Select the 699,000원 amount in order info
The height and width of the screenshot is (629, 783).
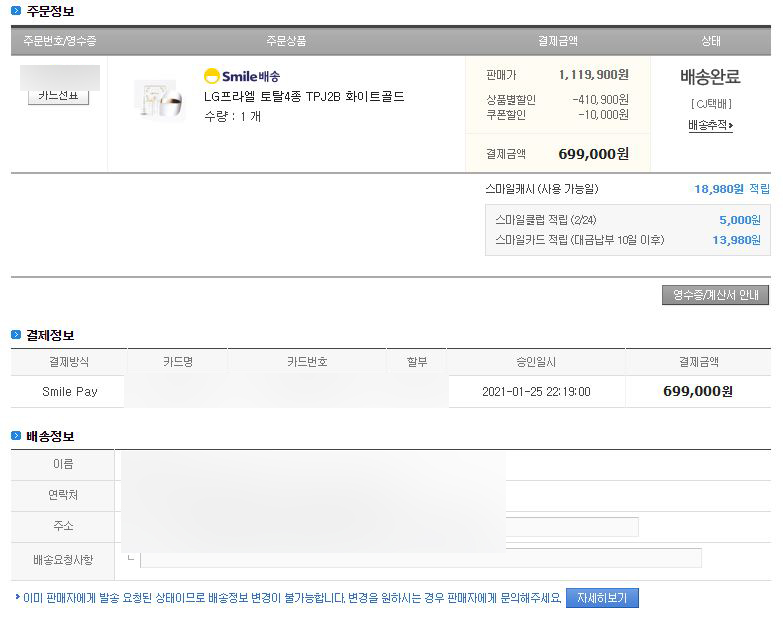(594, 154)
